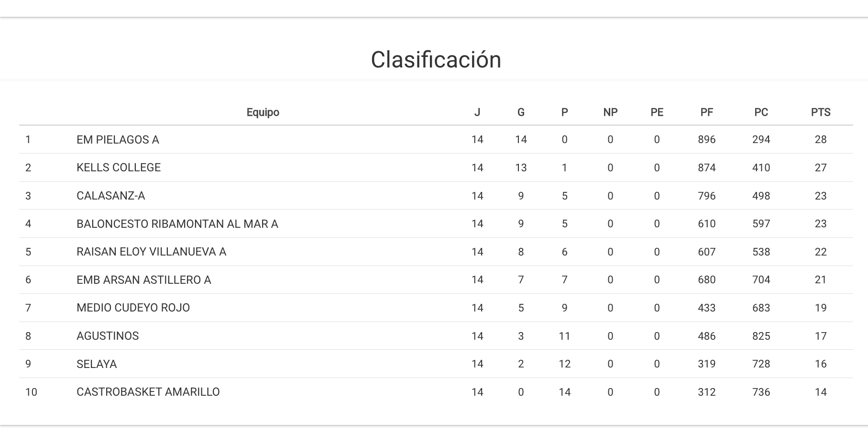Image resolution: width=868 pixels, height=445 pixels.
Task: Select the PF column header
Action: click(x=706, y=112)
